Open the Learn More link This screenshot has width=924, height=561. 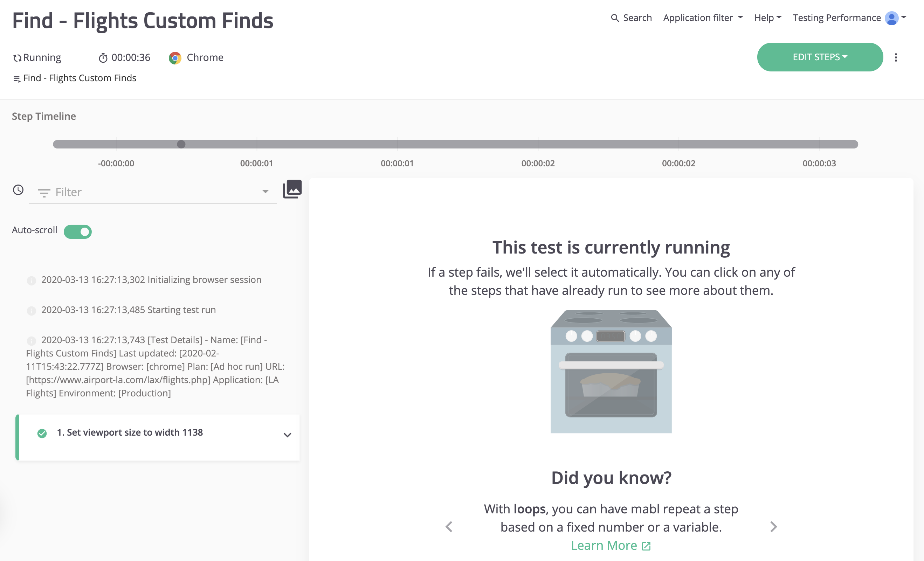point(611,546)
